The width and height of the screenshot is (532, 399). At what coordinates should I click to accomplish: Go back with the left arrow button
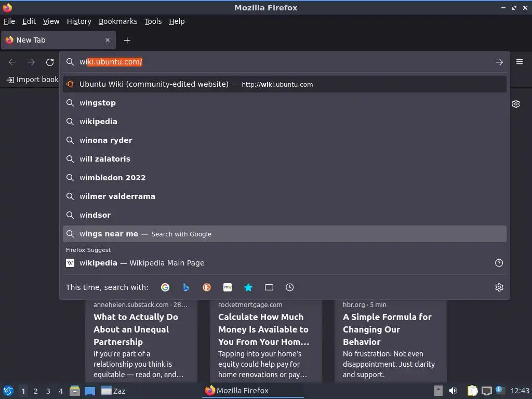12,62
